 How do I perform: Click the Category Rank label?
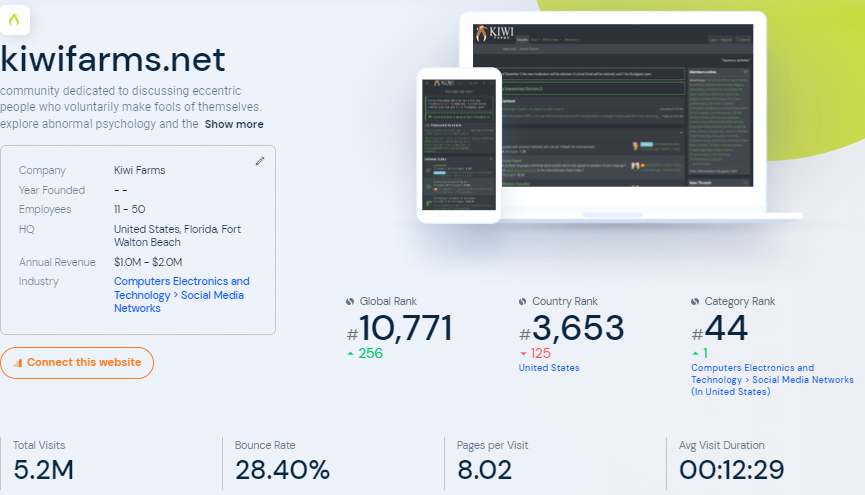click(x=740, y=301)
